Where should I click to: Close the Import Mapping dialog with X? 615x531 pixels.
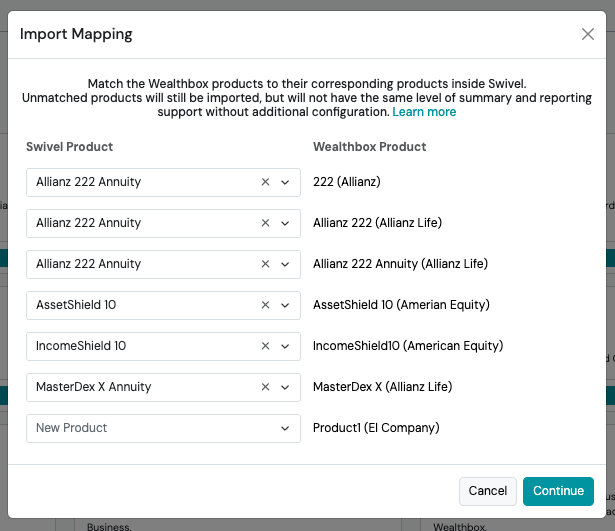pos(588,34)
